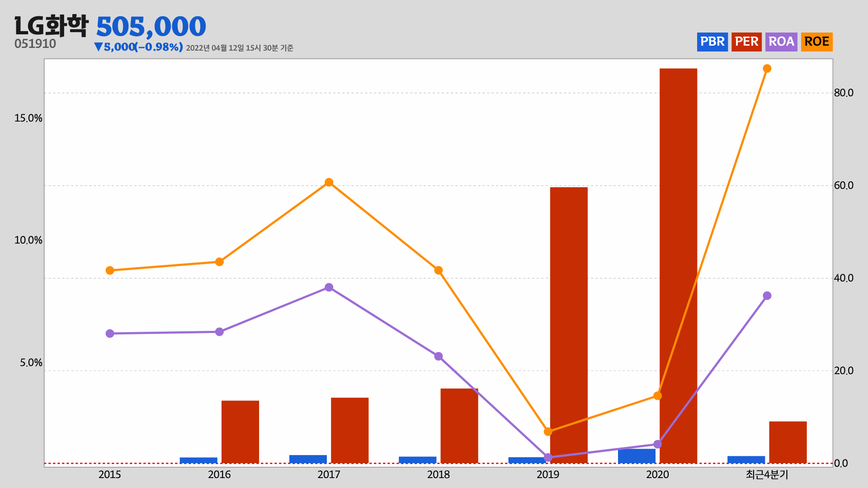The height and width of the screenshot is (488, 868).
Task: Click the 2020 PER red bar
Action: 678,266
